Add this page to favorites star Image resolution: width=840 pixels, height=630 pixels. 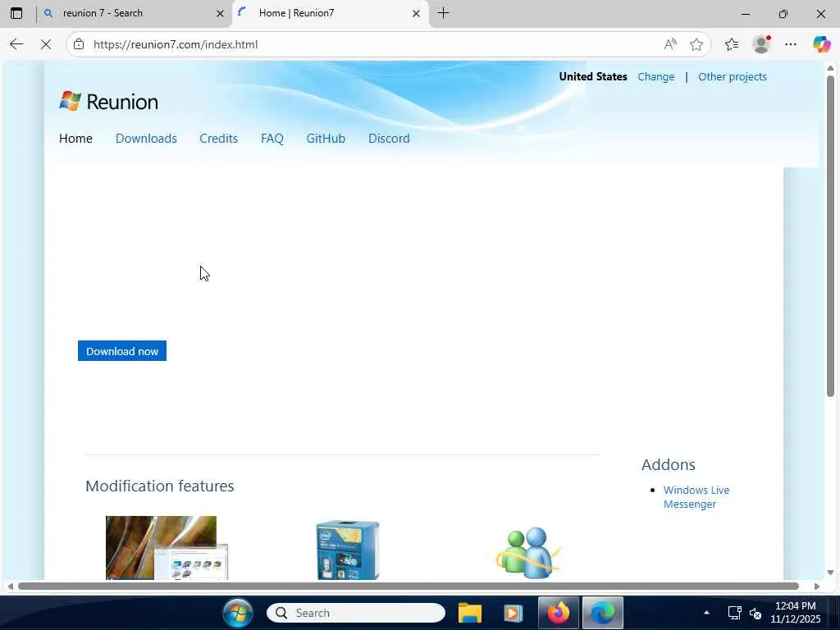[x=696, y=44]
